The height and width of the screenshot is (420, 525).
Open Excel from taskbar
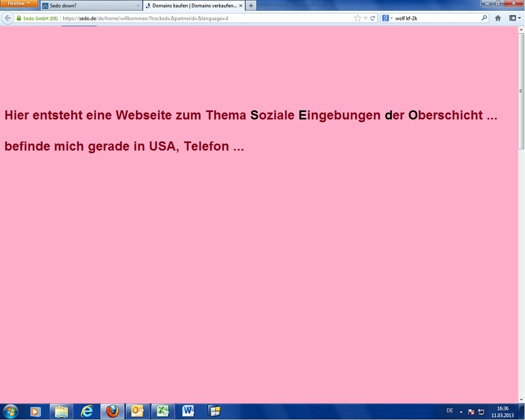(x=163, y=411)
